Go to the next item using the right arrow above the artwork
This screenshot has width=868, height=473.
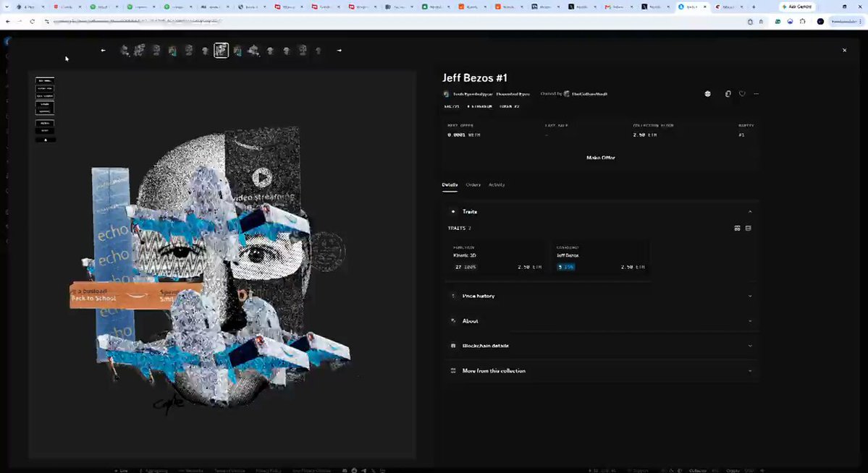(340, 51)
